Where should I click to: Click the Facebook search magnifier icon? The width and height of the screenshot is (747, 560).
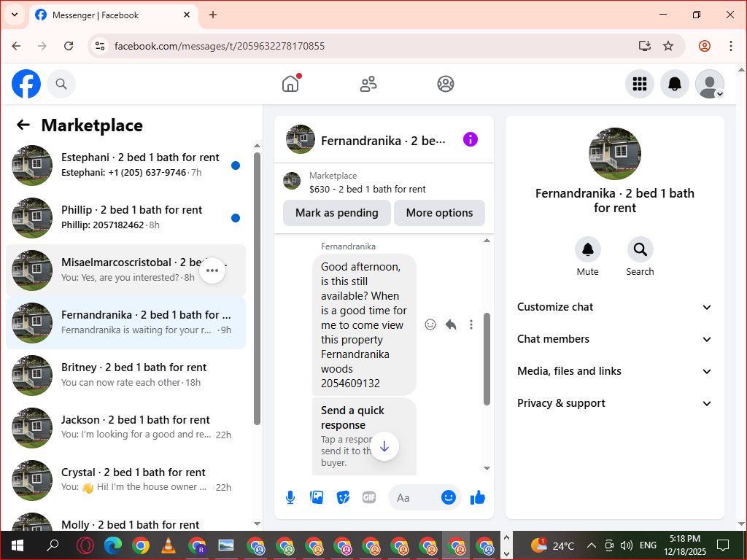tap(61, 84)
